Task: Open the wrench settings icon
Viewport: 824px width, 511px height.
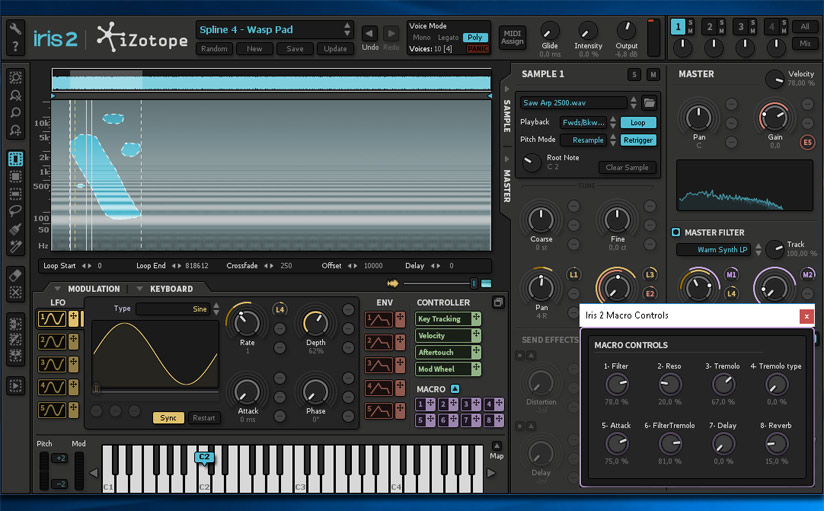Action: point(15,29)
